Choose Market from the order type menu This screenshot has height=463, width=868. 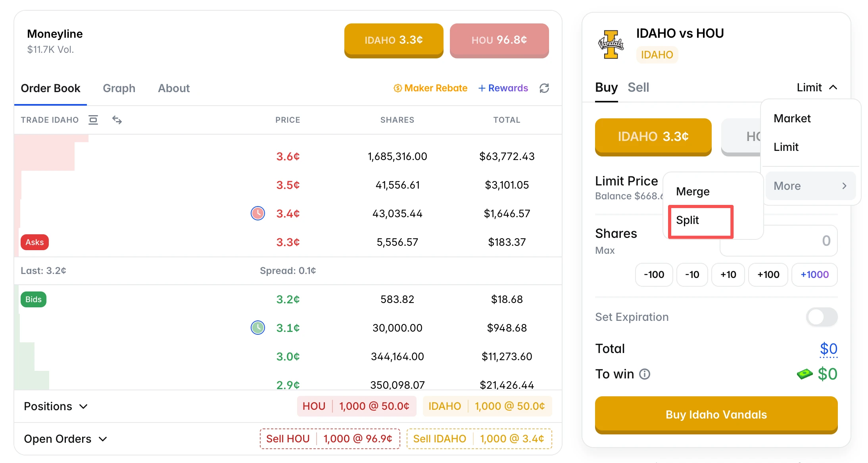(x=791, y=118)
